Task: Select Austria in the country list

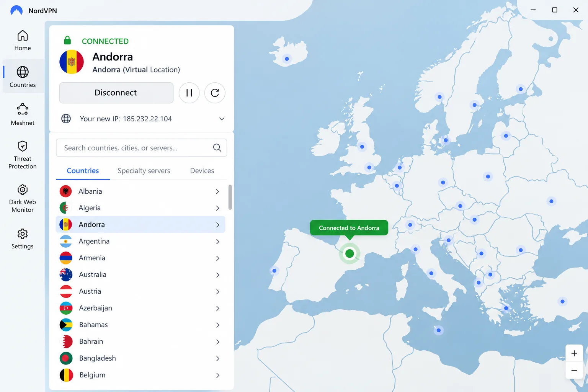Action: point(140,291)
